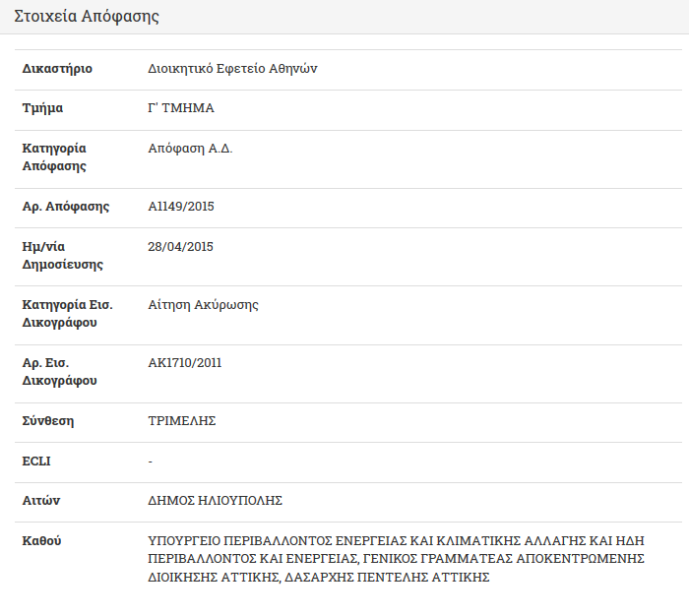Select the court value Διοικητικό Εφετείο Αθηνών
The height and width of the screenshot is (616, 689).
point(232,69)
